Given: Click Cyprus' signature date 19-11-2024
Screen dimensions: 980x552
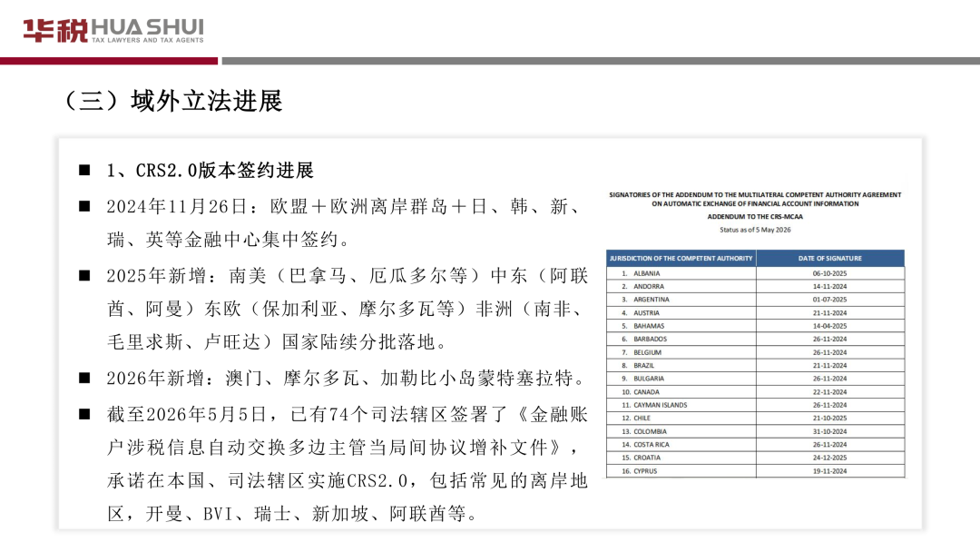Looking at the screenshot, I should pos(830,470).
